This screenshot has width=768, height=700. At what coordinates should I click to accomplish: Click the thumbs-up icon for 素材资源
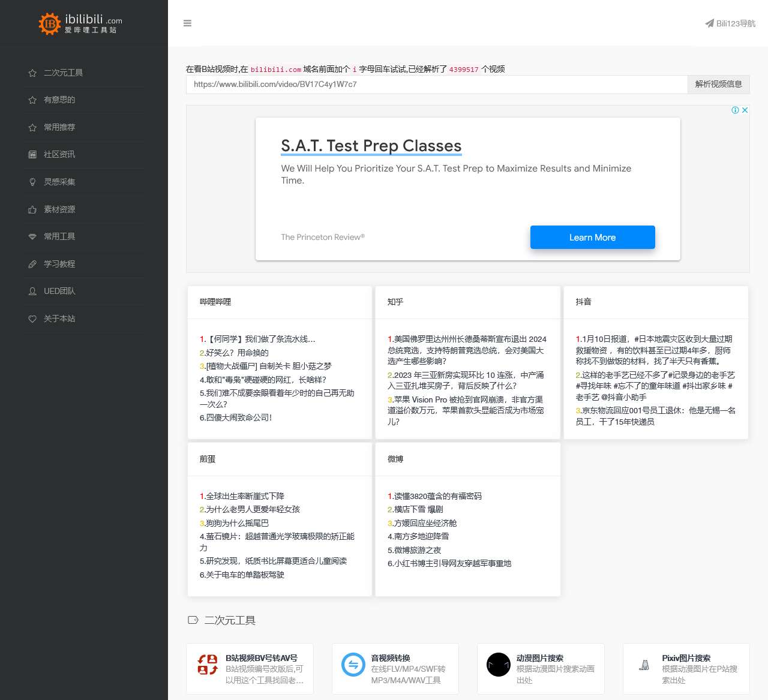pyautogui.click(x=32, y=209)
